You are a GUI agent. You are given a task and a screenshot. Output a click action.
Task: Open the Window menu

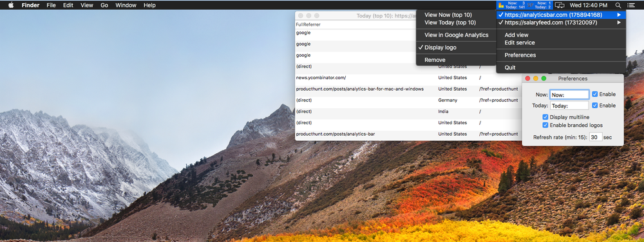click(x=126, y=5)
